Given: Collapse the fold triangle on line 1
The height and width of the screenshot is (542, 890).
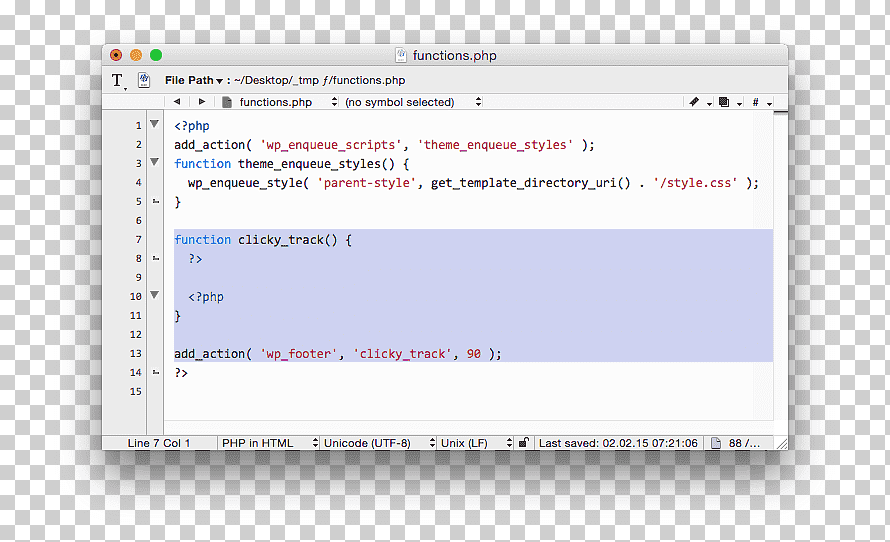Looking at the screenshot, I should coord(154,124).
